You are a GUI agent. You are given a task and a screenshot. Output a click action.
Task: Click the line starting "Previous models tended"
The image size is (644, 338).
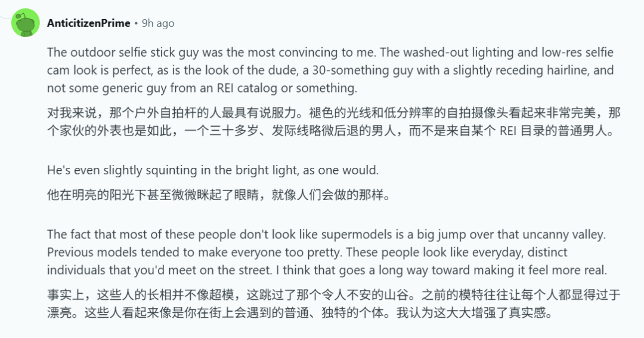307,252
